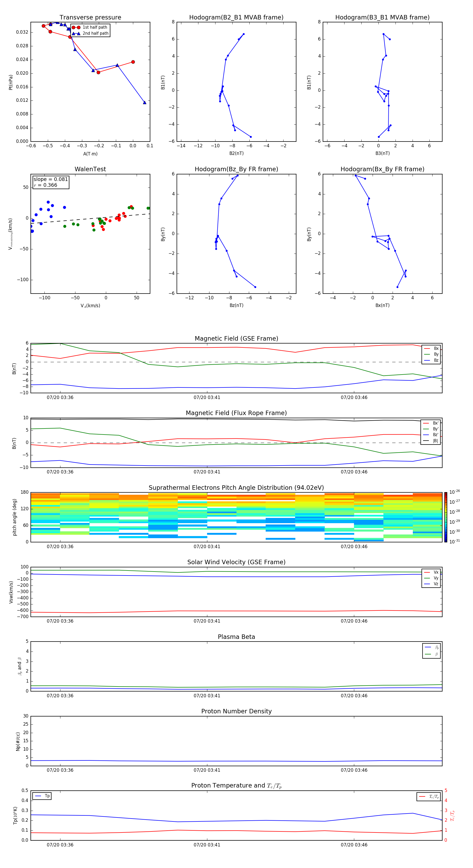This screenshot has height=868, width=473.
Task: Click the 'Tp' legend entry
Action: click(x=42, y=796)
